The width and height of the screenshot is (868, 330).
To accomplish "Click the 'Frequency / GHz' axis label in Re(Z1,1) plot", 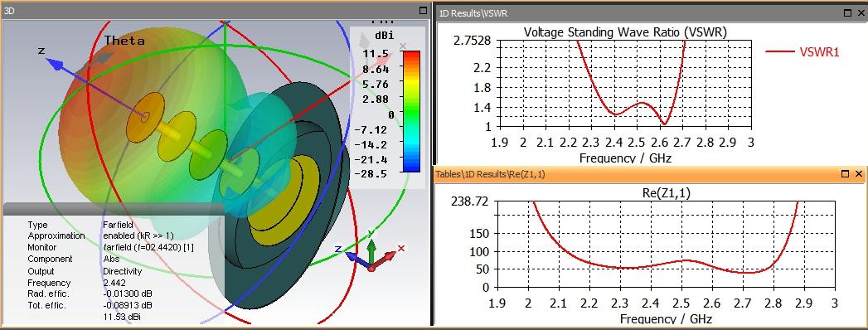I will (x=666, y=318).
